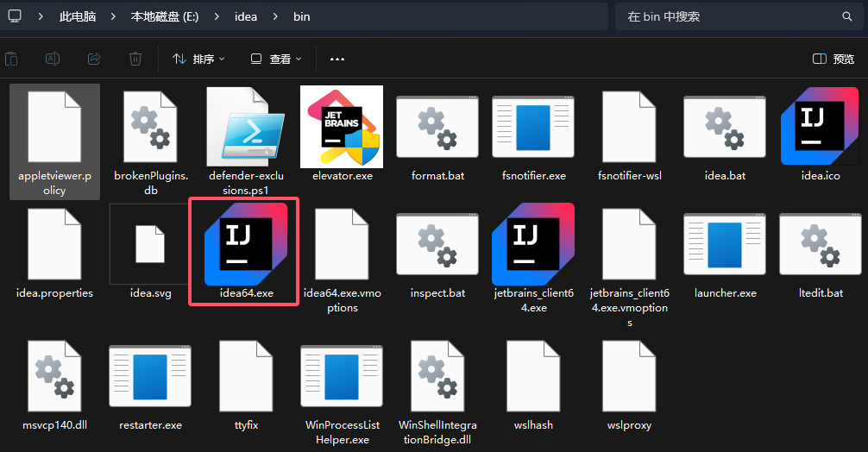
Task: Open the 查看 view dropdown
Action: click(276, 59)
